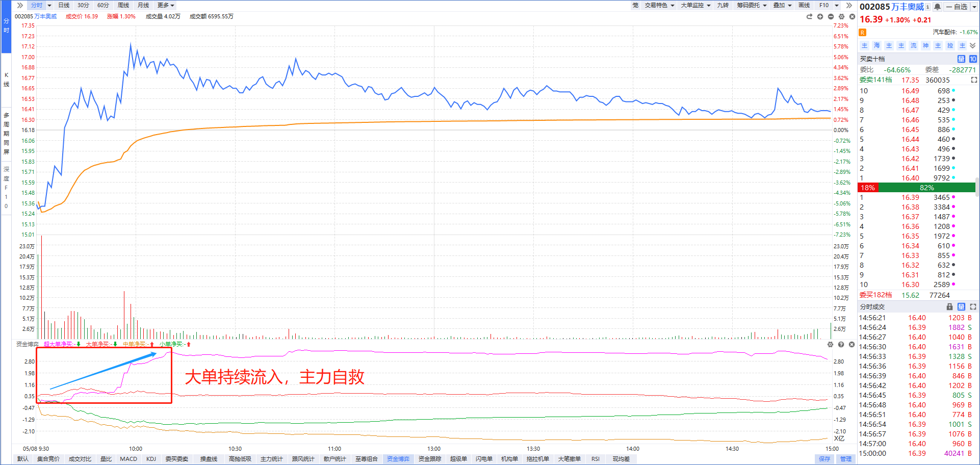Toggle 超大单净买 line visibility
Viewport: 980px width, 465px height.
point(62,344)
